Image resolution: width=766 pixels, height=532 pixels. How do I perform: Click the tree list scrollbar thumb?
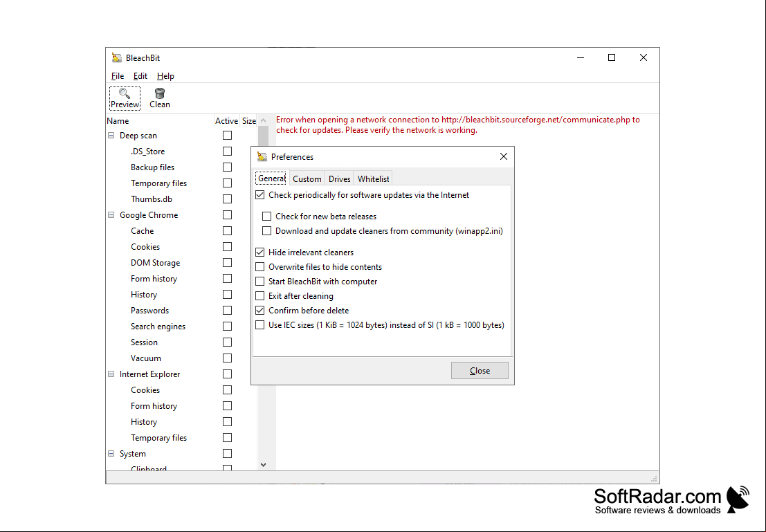point(264,136)
